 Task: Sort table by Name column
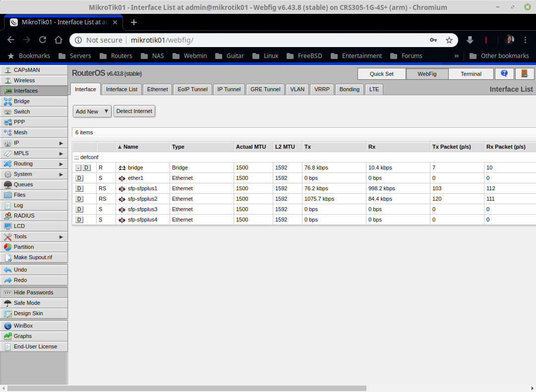142,147
